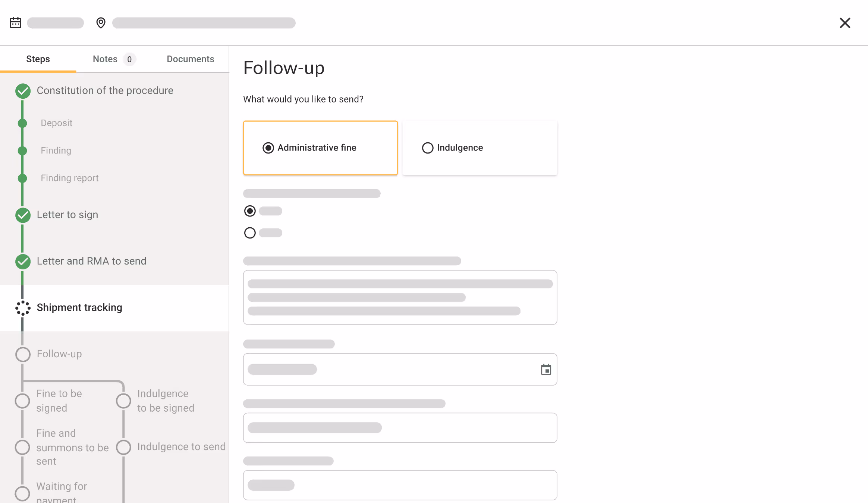This screenshot has width=868, height=503.
Task: Click the green checkmark for Constitution of the procedure
Action: pyautogui.click(x=23, y=91)
